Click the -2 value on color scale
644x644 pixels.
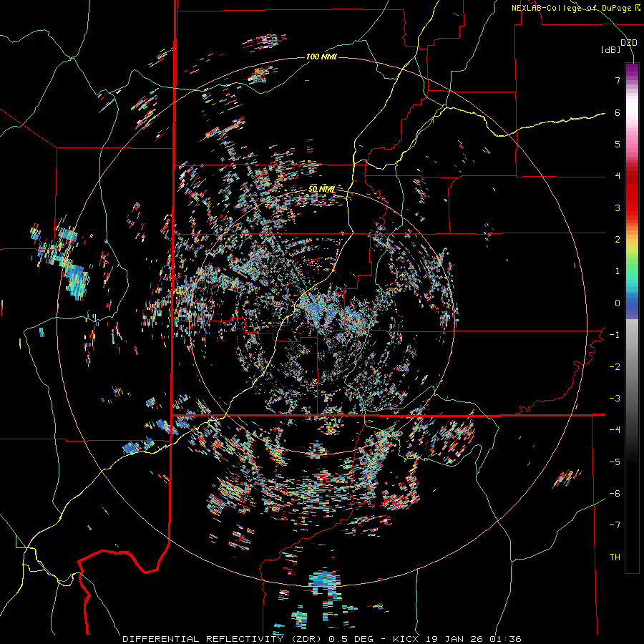(x=615, y=367)
